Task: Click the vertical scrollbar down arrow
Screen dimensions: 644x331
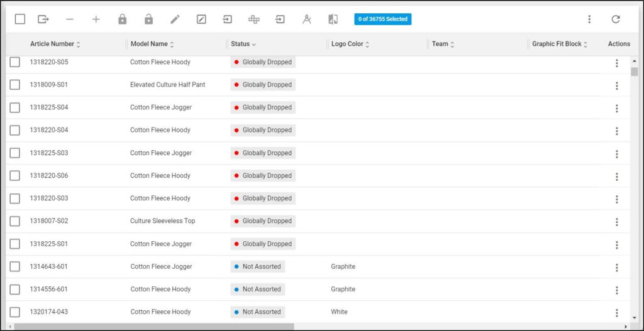Action: (635, 317)
